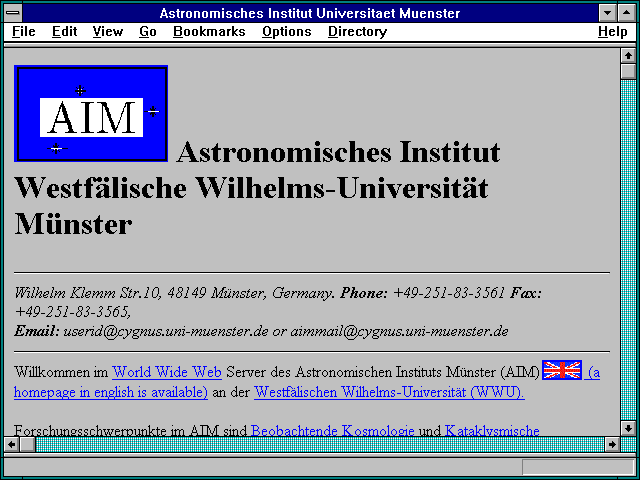The width and height of the screenshot is (640, 480).
Task: Click the userid@cygnus.uni-muenster.de email address
Action: [166, 331]
